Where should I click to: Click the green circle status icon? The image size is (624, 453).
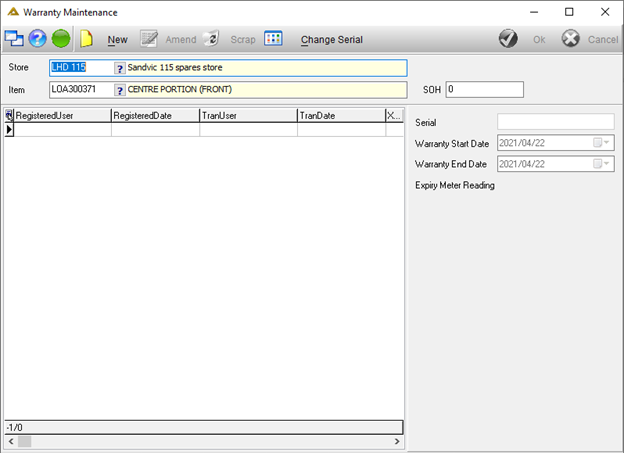(x=61, y=39)
